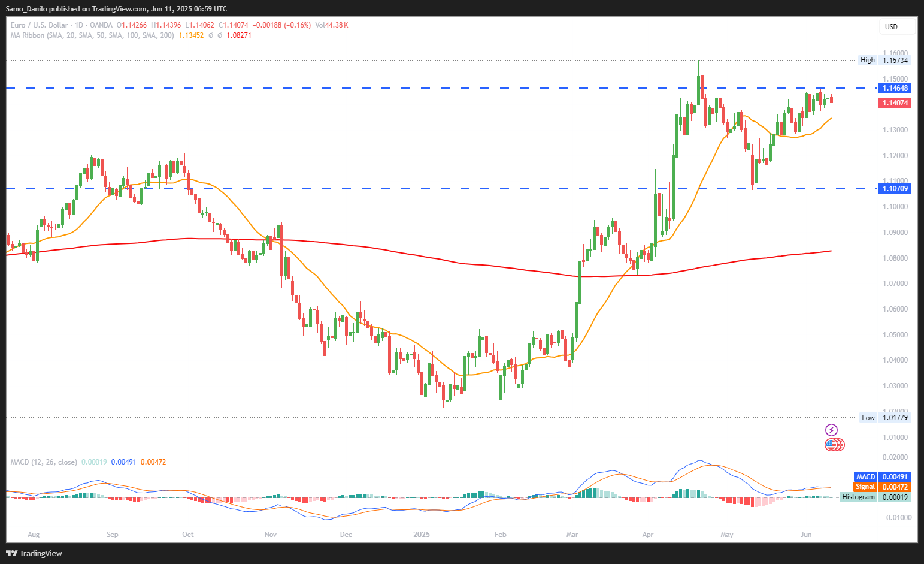Image resolution: width=924 pixels, height=564 pixels.
Task: Click the Samo_Danilo published header text
Action: [116, 9]
